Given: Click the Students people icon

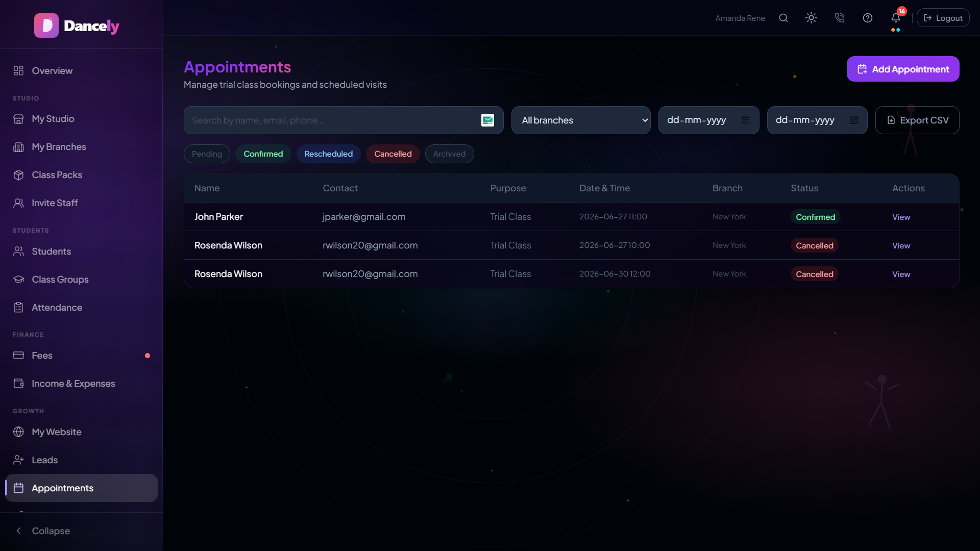Looking at the screenshot, I should click(19, 251).
